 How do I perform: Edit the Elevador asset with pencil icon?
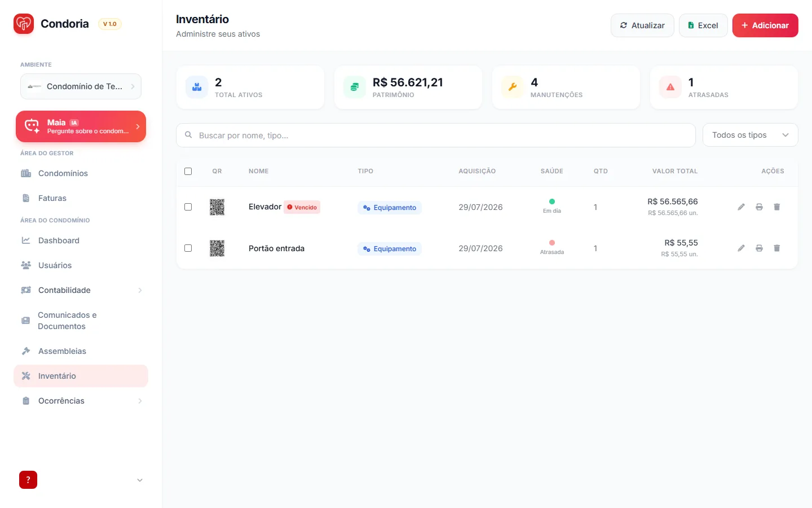(742, 207)
